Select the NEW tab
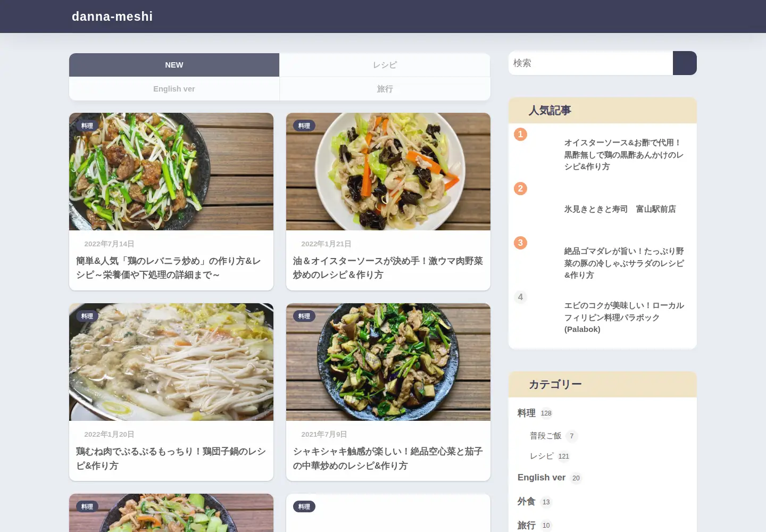Viewport: 766px width, 532px height. [174, 65]
